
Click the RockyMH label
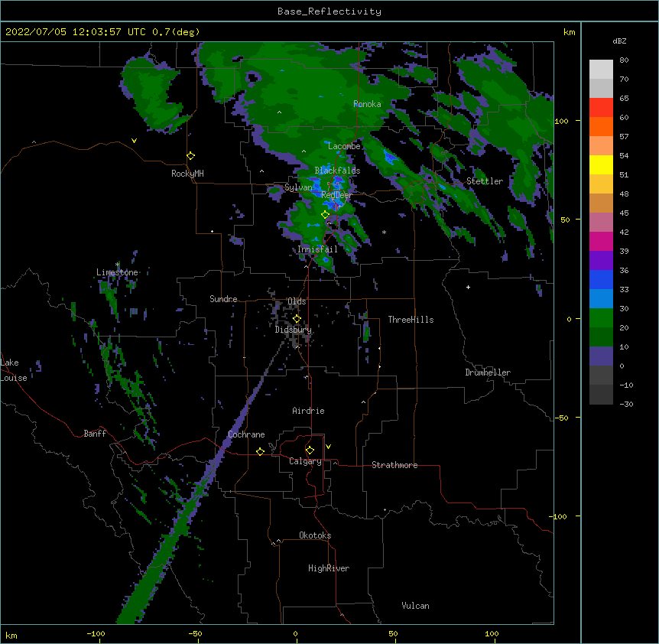(x=187, y=174)
